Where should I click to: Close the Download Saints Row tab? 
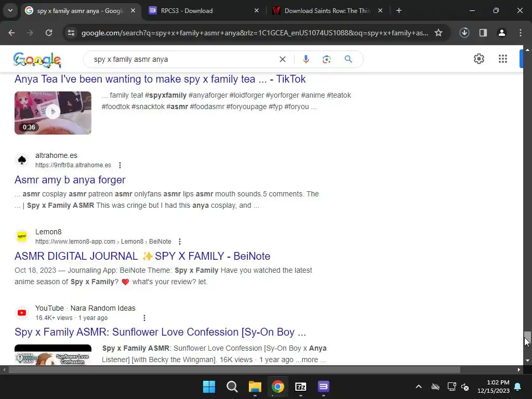tap(380, 10)
